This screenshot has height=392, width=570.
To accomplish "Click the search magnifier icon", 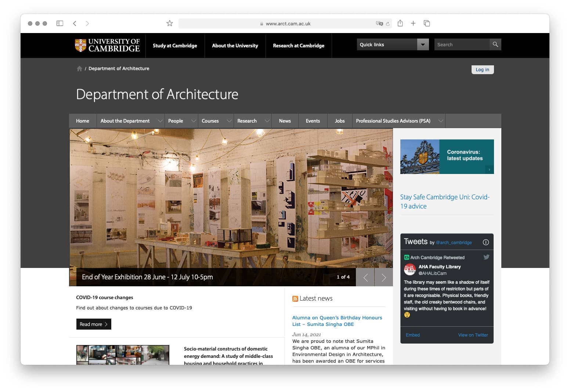I will tap(495, 44).
